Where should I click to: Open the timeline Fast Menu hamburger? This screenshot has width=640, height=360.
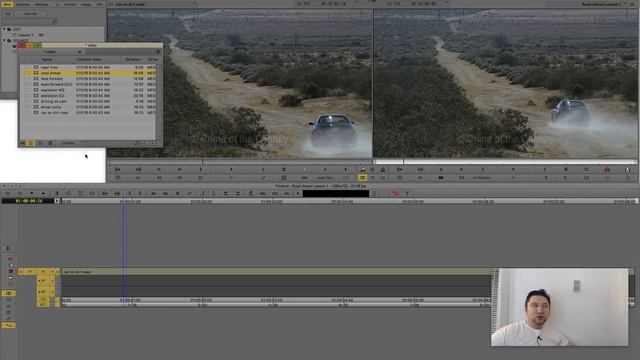tap(7, 193)
